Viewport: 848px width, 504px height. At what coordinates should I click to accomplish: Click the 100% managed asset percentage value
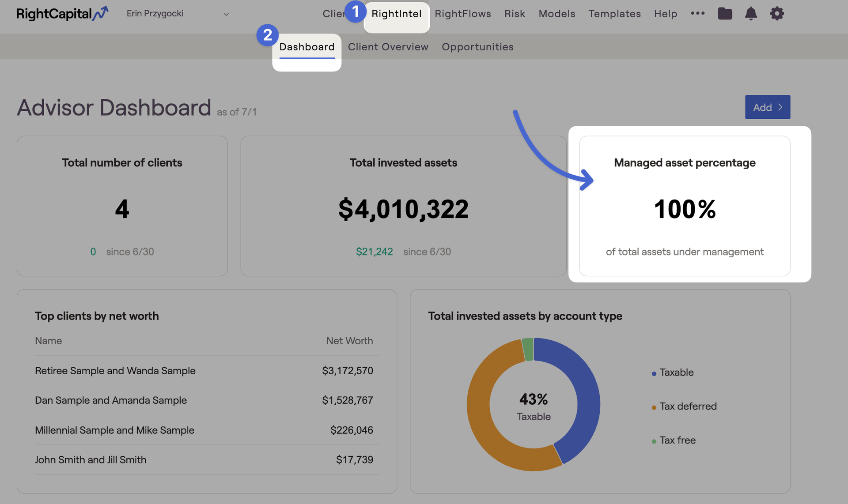click(x=685, y=209)
